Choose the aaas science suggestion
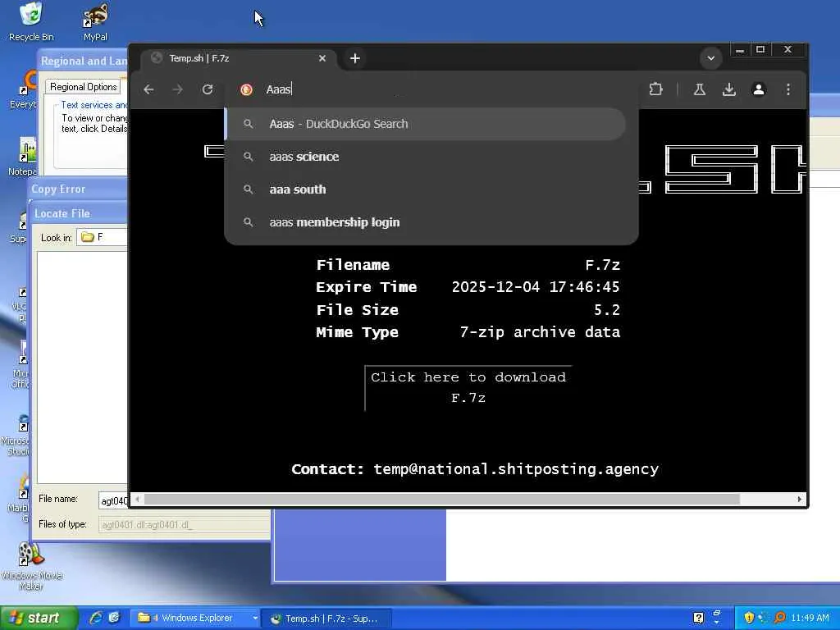This screenshot has width=840, height=630. [426, 157]
